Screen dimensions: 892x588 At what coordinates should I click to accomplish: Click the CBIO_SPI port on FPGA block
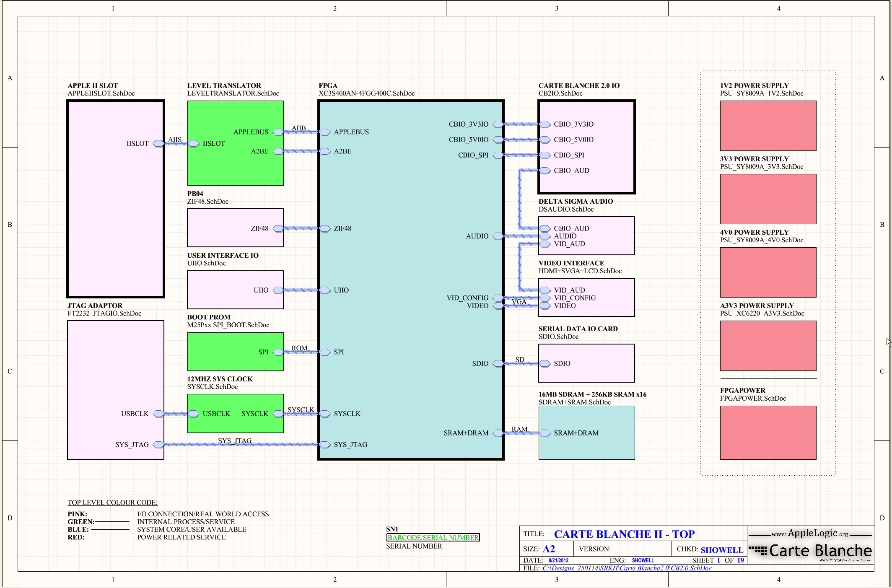click(x=498, y=155)
